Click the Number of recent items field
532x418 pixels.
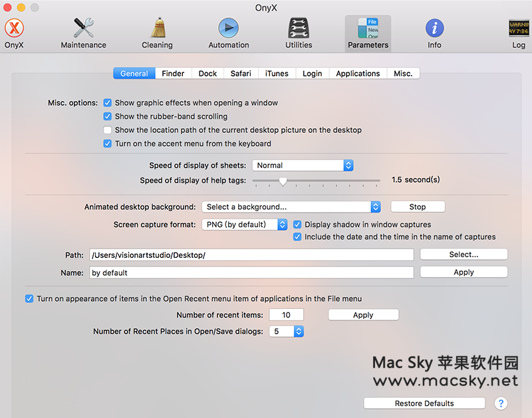coord(287,315)
